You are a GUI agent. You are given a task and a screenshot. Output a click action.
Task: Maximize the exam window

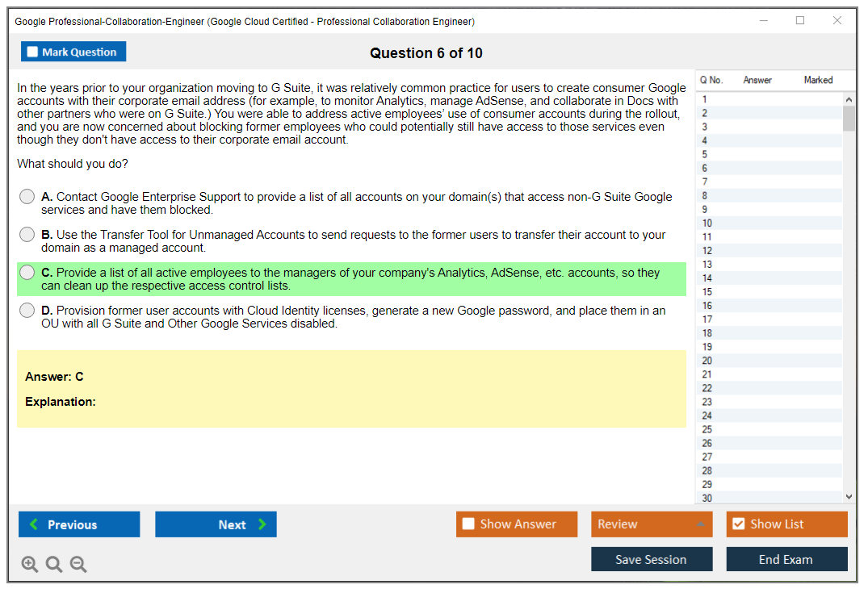tap(800, 21)
